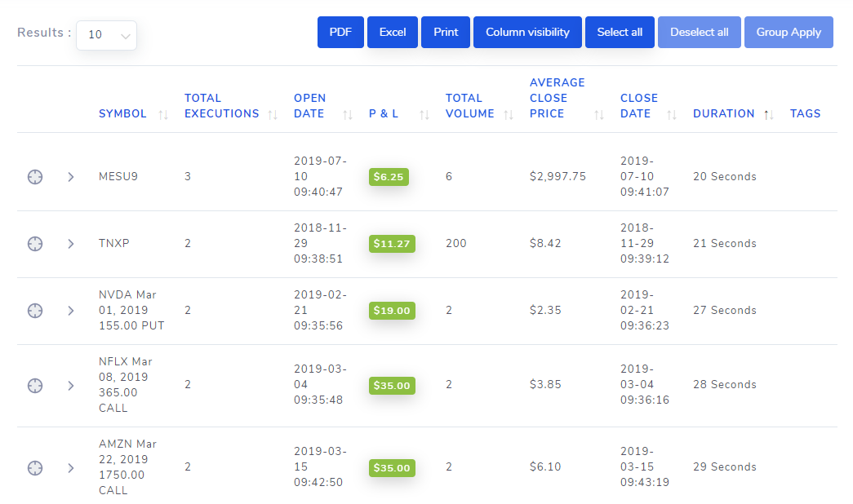Click total volume 6 in MESU9 row

449,177
